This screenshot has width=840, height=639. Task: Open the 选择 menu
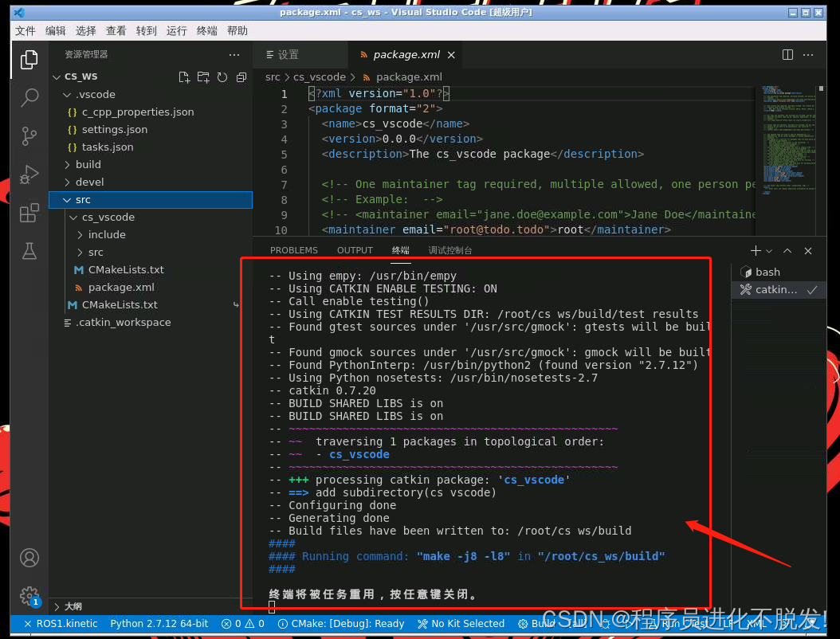coord(86,31)
